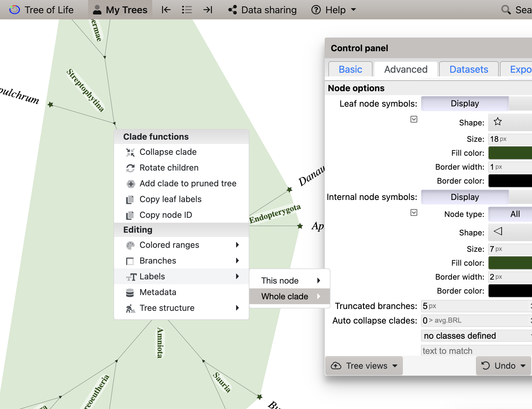Expand Tree structure submenu arrow
This screenshot has height=409, width=532.
coord(238,308)
